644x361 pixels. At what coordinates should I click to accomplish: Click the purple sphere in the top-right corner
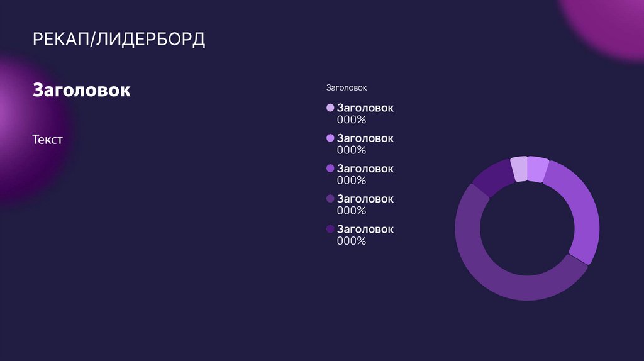607,25
